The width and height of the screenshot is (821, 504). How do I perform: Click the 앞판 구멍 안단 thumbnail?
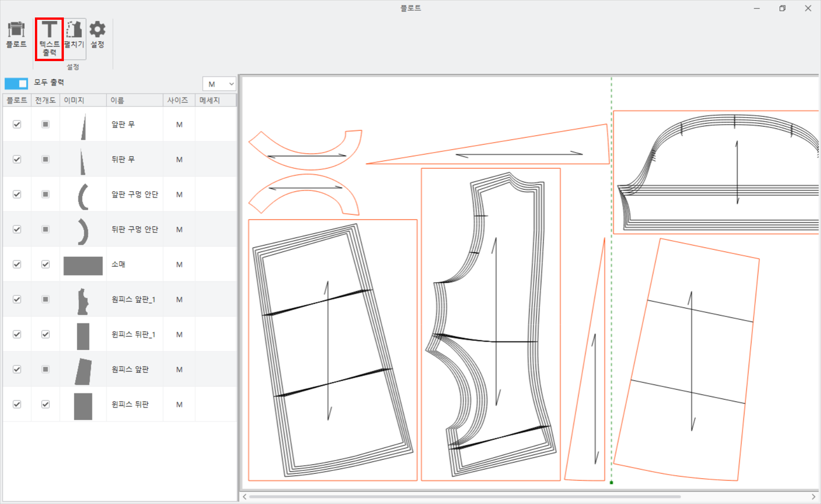83,197
